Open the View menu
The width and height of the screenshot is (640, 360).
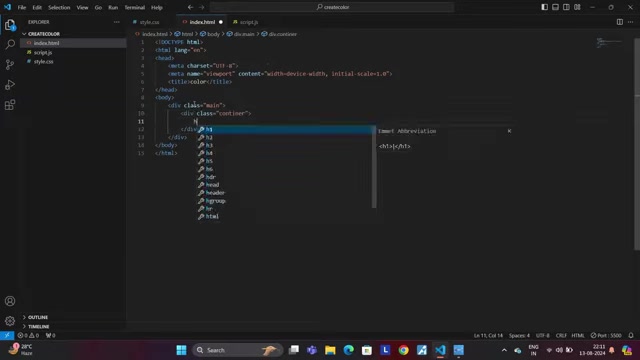point(82,7)
